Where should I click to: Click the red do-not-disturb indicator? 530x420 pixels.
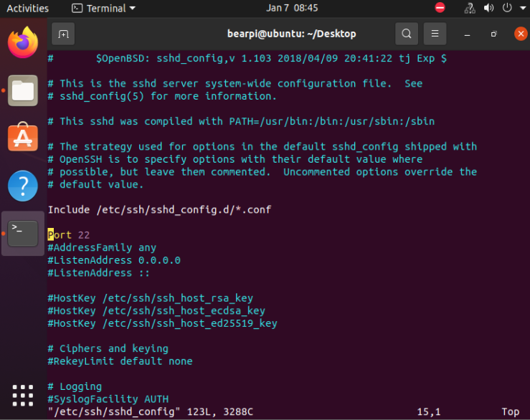[x=440, y=9]
